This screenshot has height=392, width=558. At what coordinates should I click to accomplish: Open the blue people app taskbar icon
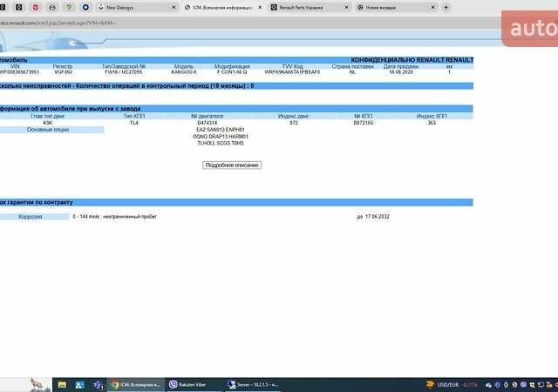coord(79,385)
